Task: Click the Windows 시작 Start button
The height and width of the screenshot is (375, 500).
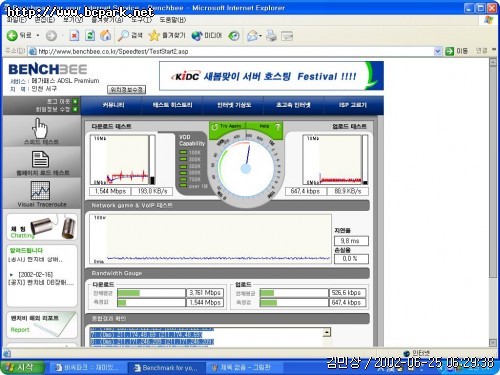Action: (22, 367)
